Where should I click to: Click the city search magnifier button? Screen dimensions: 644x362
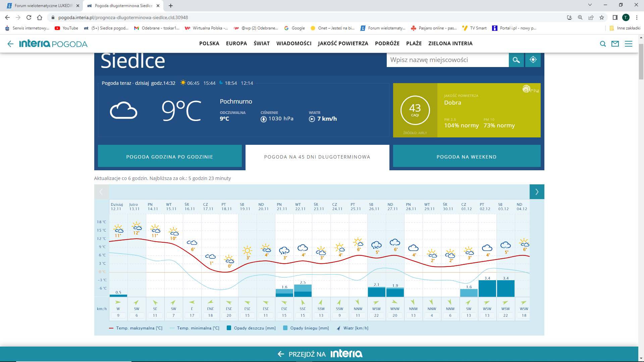click(516, 60)
